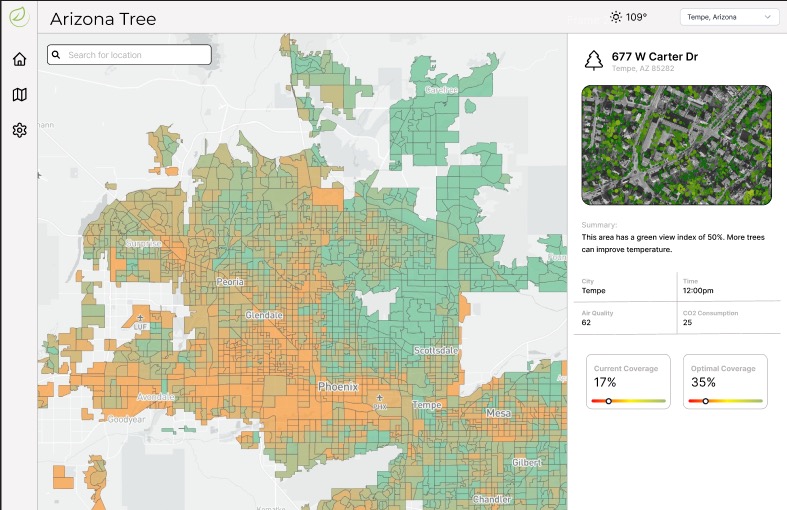Open the Home page from the sidebar

point(20,59)
